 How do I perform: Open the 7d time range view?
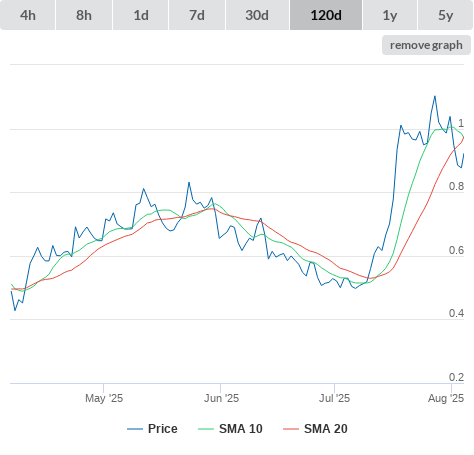[x=197, y=15]
